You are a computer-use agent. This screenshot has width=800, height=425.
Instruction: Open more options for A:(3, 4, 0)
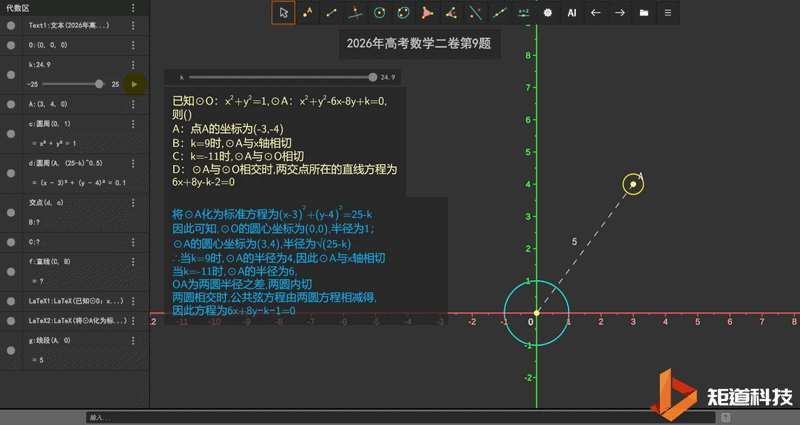pyautogui.click(x=133, y=104)
